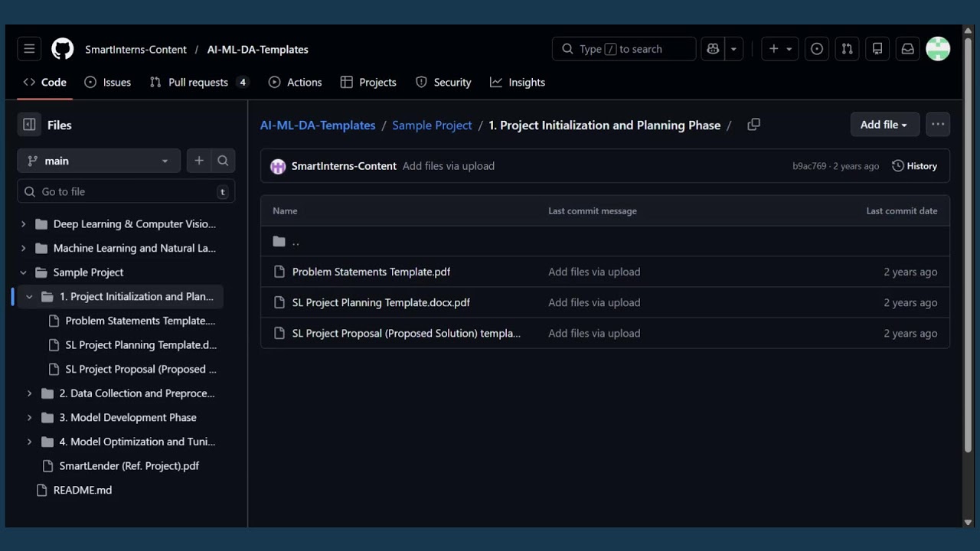Open the repositories bookmark icon in header
Viewport: 980px width, 551px height.
pos(877,49)
